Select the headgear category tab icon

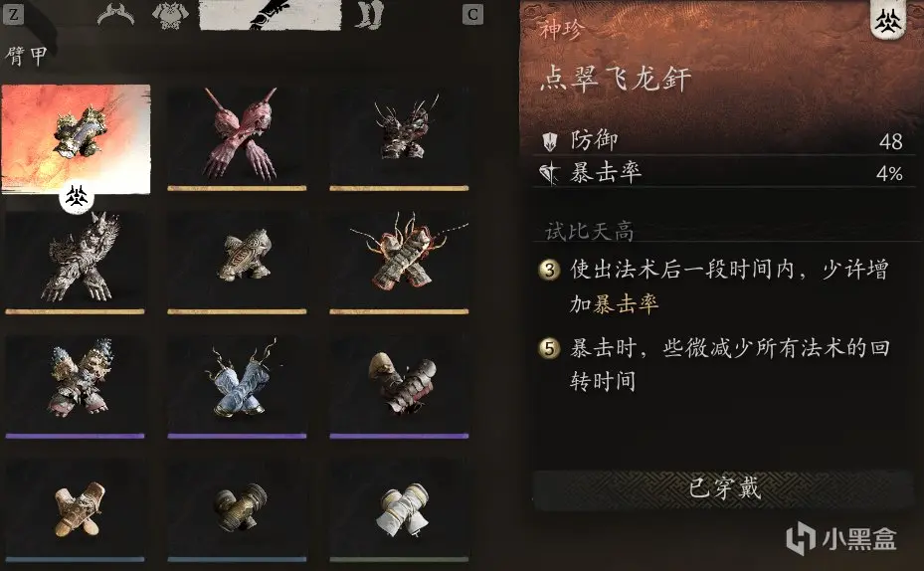pos(115,14)
